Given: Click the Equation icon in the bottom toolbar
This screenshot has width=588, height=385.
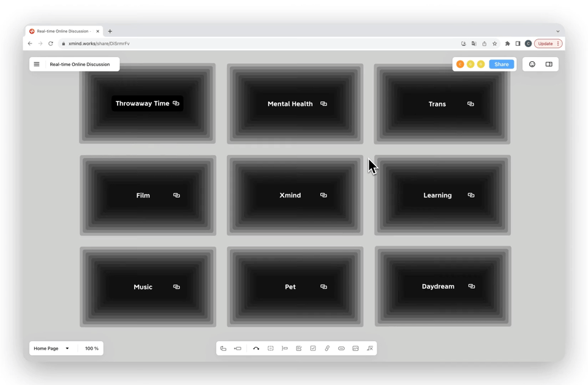Looking at the screenshot, I should [370, 348].
